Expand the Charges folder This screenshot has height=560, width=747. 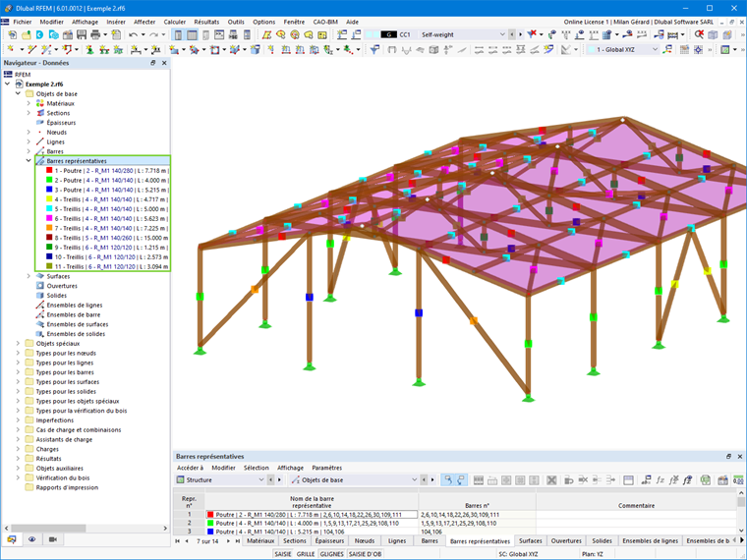pos(18,449)
